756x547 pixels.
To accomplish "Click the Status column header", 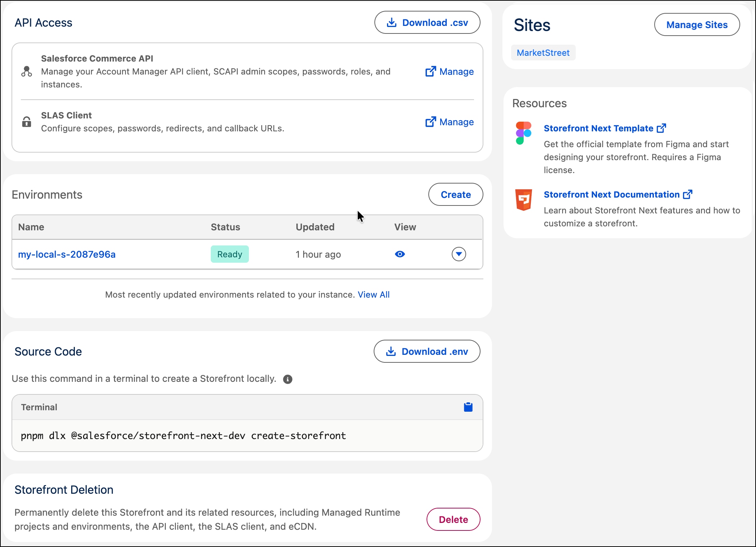I will coord(226,227).
